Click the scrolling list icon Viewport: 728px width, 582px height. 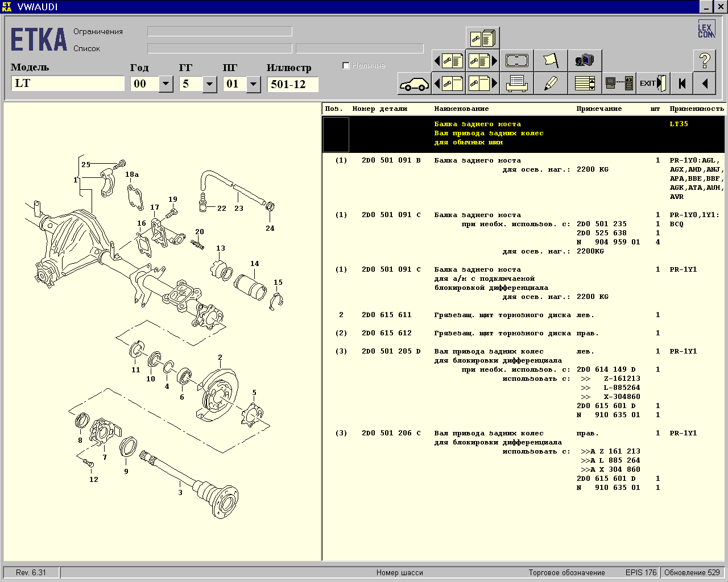coord(585,84)
